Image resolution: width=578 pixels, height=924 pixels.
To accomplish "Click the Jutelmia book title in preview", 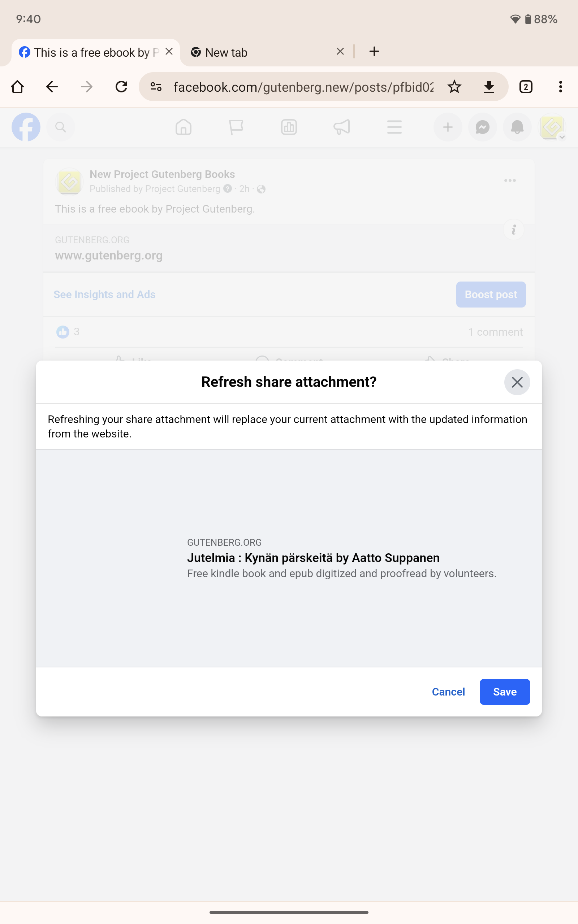I will (x=313, y=558).
